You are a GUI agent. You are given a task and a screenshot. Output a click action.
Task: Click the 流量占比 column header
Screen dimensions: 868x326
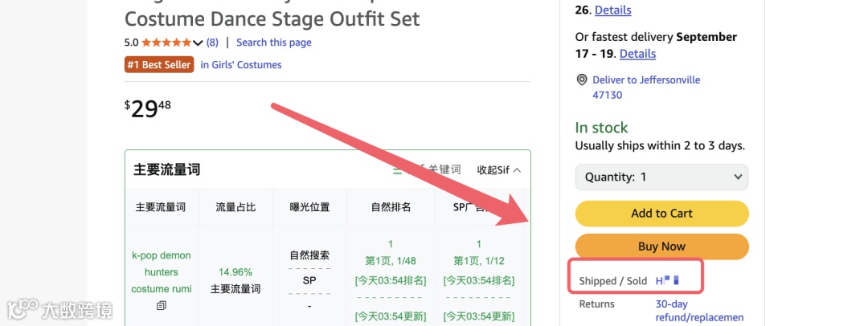click(x=235, y=207)
